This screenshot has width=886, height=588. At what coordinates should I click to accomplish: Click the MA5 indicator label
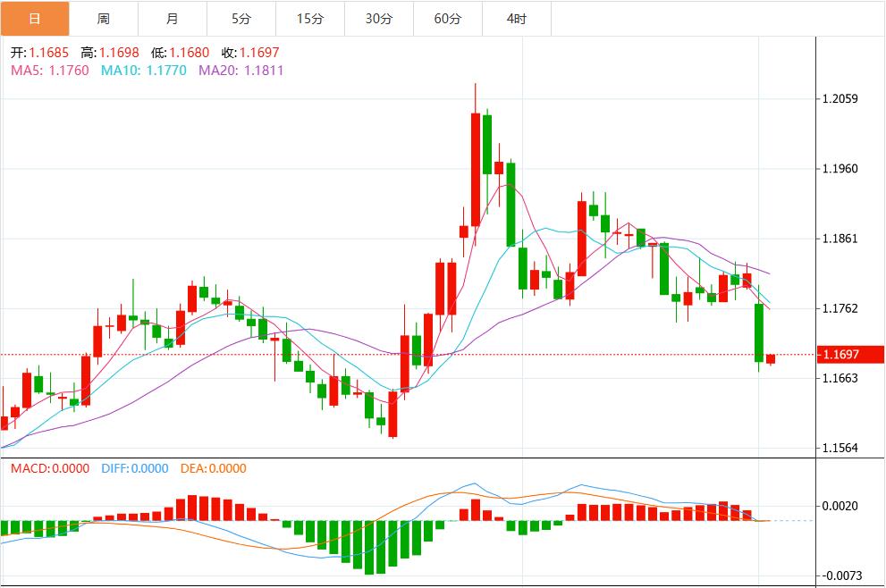coord(50,70)
